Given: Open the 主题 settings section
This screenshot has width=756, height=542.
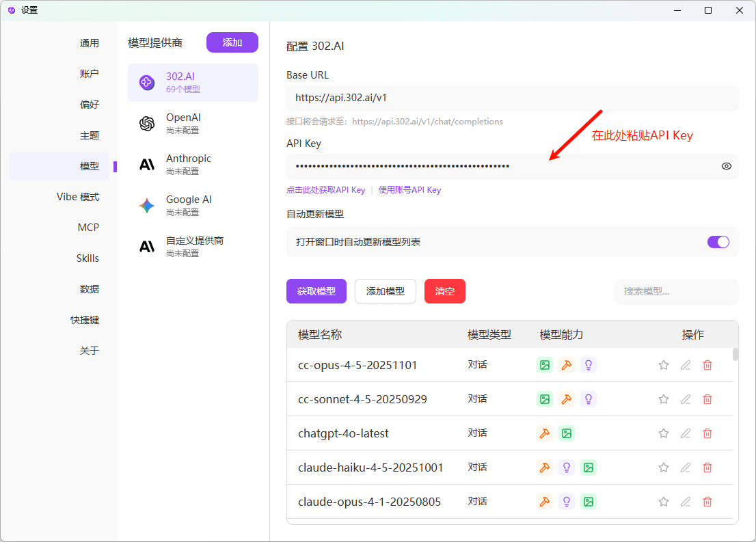Looking at the screenshot, I should (x=89, y=135).
